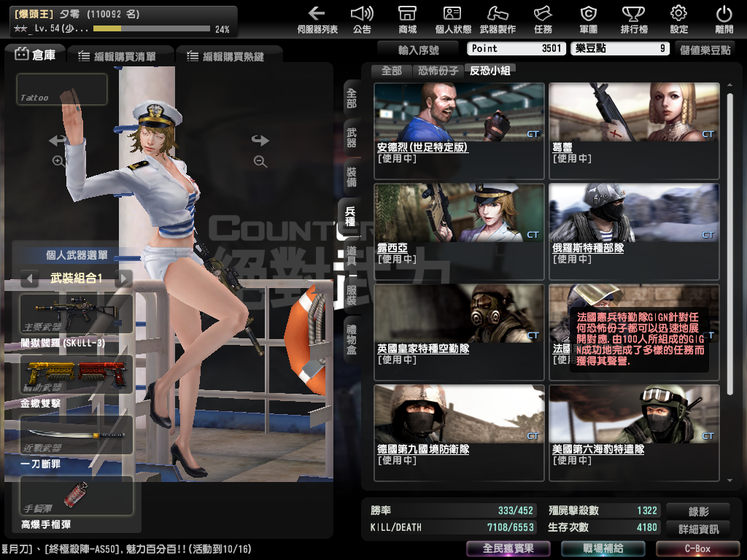The height and width of the screenshot is (560, 747).
Task: Select the vertical 裝備 category tab
Action: 352,177
